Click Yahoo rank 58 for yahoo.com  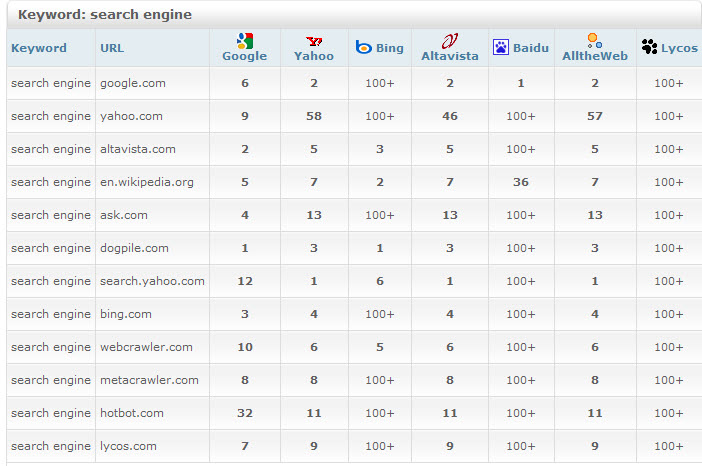[314, 116]
